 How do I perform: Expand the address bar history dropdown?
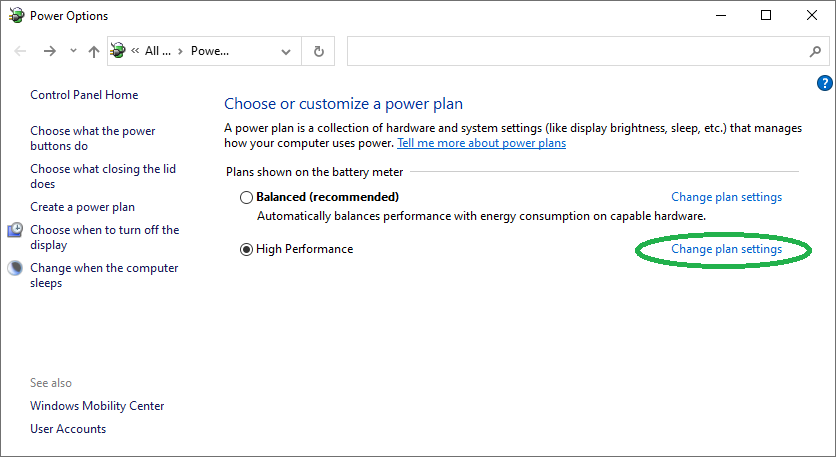287,51
